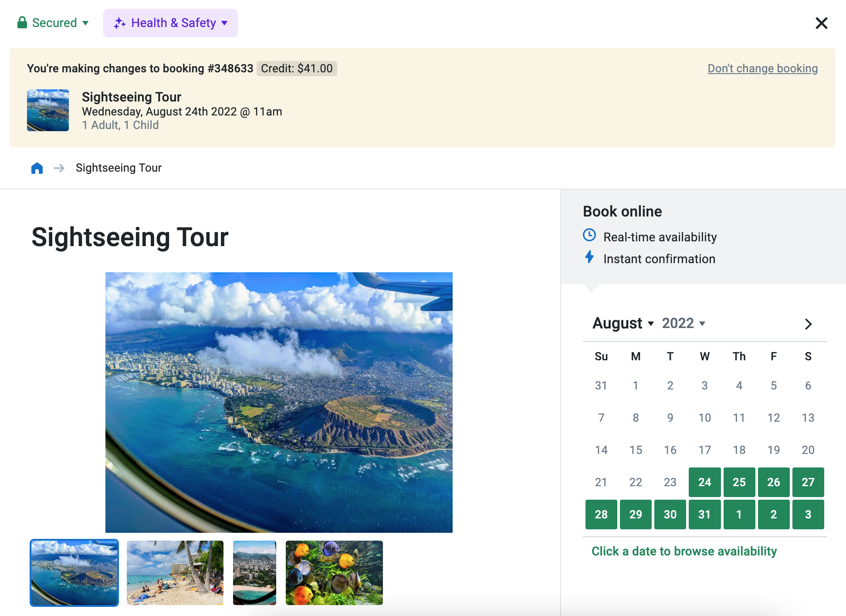This screenshot has width=846, height=616.
Task: Open the 2022 year dropdown
Action: [x=684, y=323]
